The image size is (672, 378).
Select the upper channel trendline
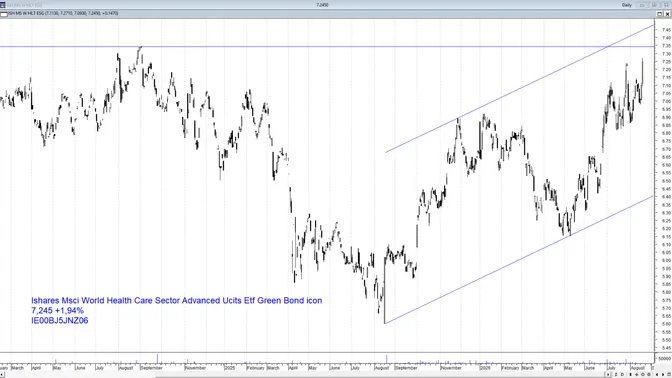coord(520,89)
